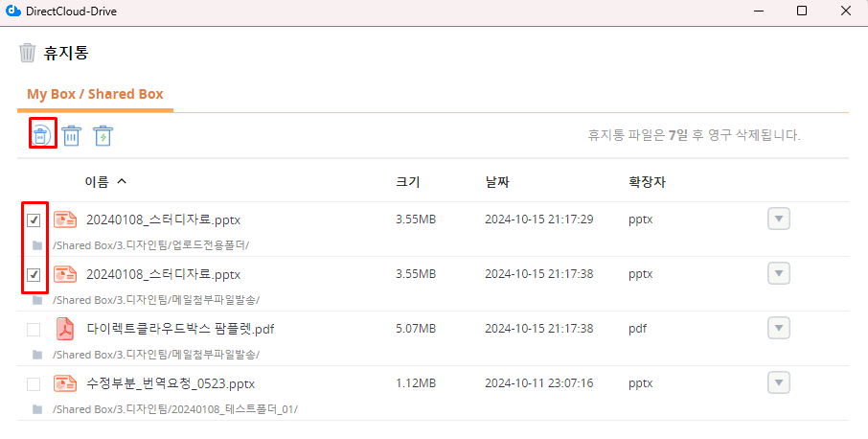Sort list by 날짜 column header
This screenshot has height=439, width=868.
coord(496,182)
